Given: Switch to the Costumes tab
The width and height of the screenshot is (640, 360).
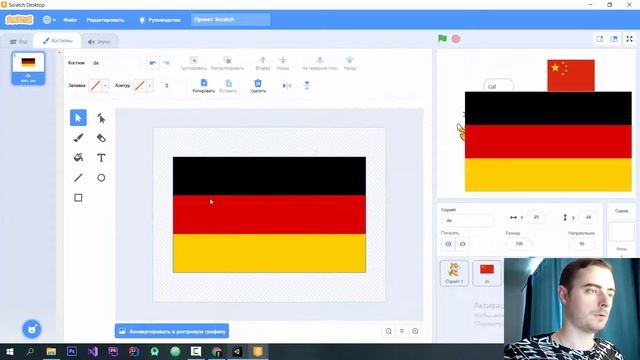Looking at the screenshot, I should (x=58, y=41).
